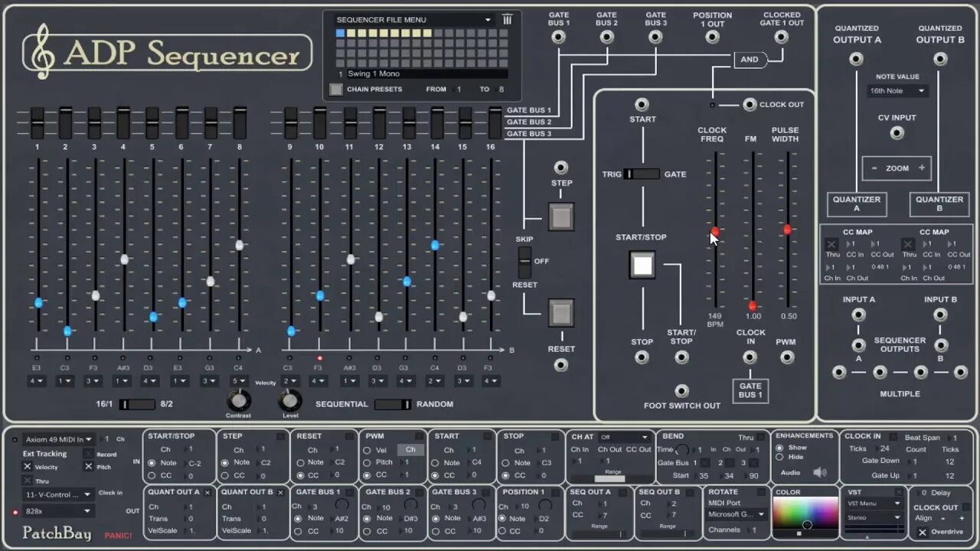Open the step 8 gate dropdown showing 5

[x=240, y=381]
